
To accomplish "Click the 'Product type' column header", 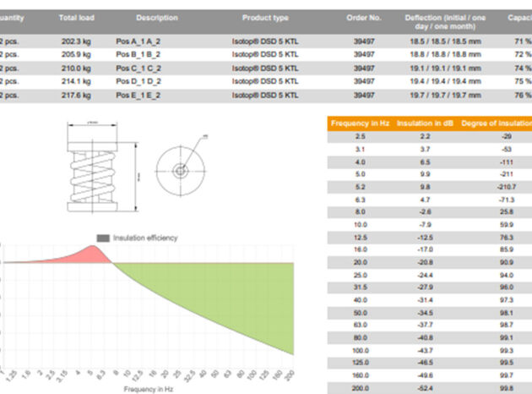I will point(265,18).
